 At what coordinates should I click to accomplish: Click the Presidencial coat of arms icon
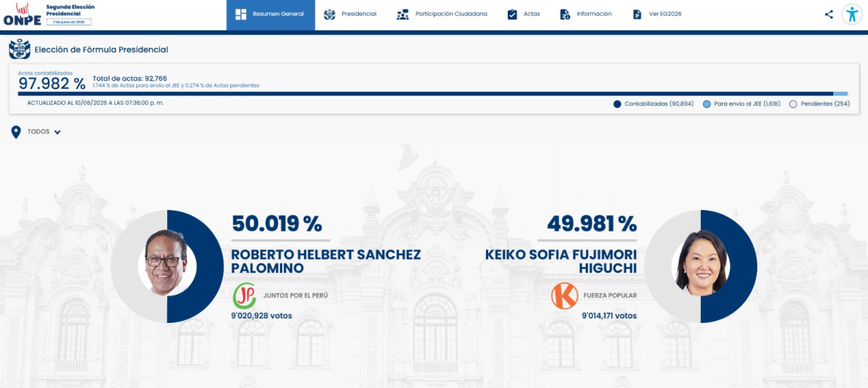coord(330,14)
